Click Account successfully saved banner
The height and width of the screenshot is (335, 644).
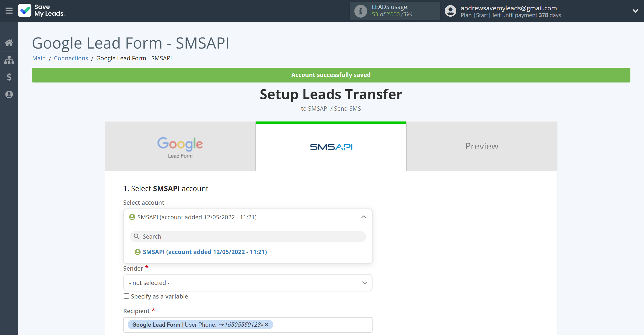click(331, 75)
